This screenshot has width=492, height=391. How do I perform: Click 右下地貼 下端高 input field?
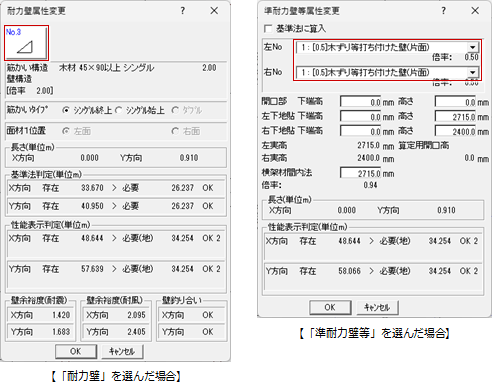pos(361,131)
